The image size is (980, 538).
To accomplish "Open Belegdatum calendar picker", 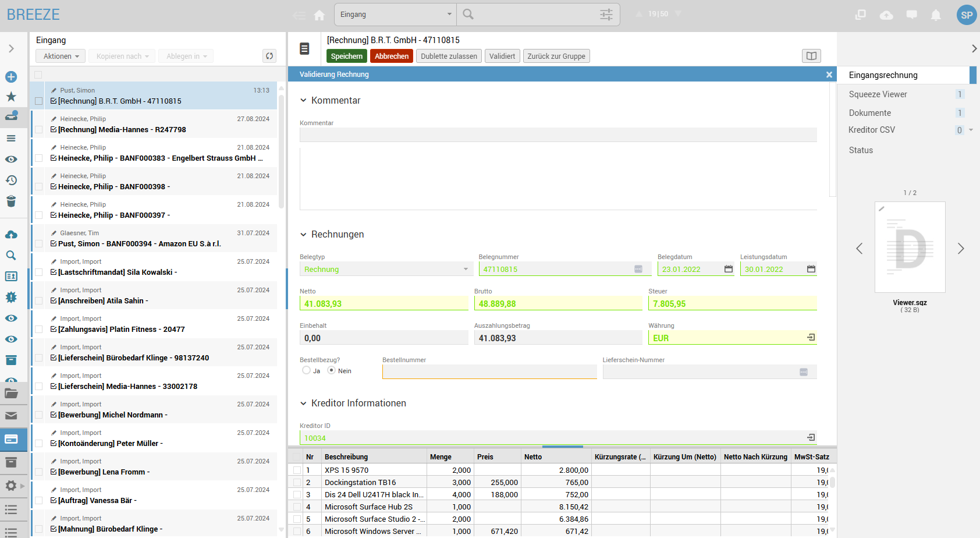I will coord(728,269).
